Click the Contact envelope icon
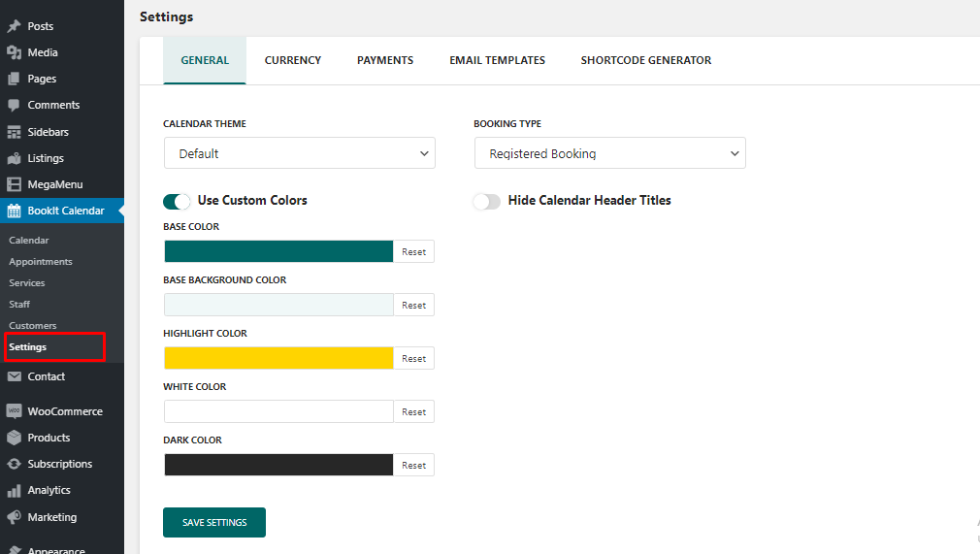 pos(14,376)
